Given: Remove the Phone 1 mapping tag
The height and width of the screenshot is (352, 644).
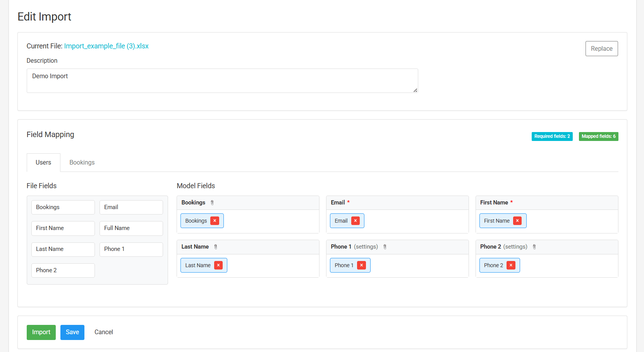Looking at the screenshot, I should tap(361, 265).
